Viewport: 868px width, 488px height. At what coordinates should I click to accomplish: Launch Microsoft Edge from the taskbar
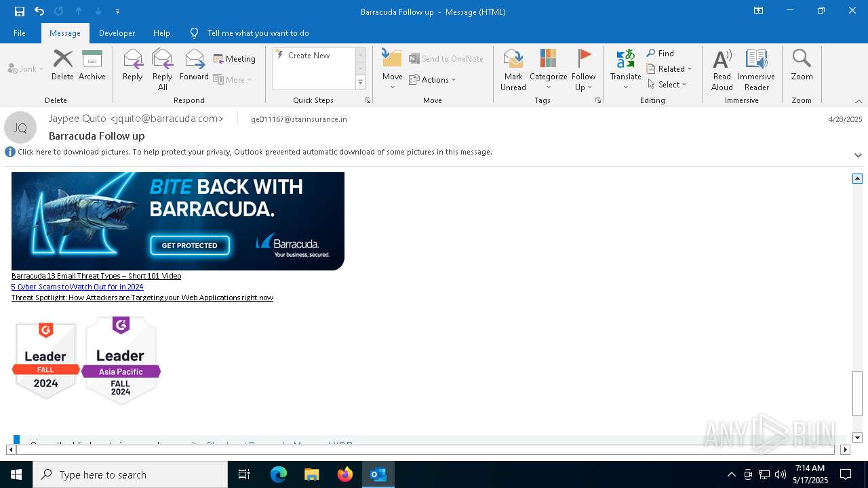click(279, 474)
